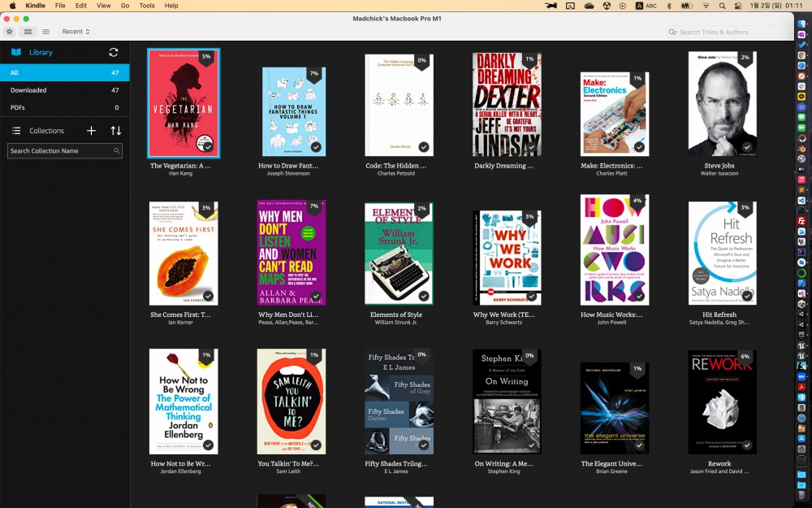
Task: Open Fifty Shades Trilogy cover
Action: click(x=400, y=402)
